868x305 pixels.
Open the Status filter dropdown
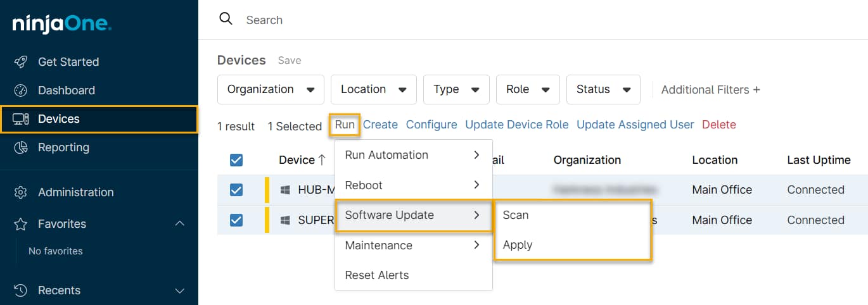pos(603,89)
